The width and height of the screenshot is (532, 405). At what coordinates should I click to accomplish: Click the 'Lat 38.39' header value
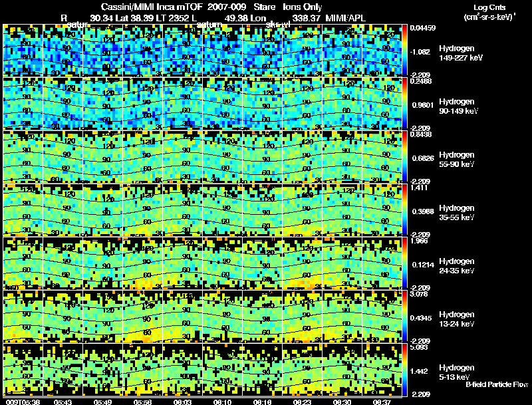(x=135, y=18)
